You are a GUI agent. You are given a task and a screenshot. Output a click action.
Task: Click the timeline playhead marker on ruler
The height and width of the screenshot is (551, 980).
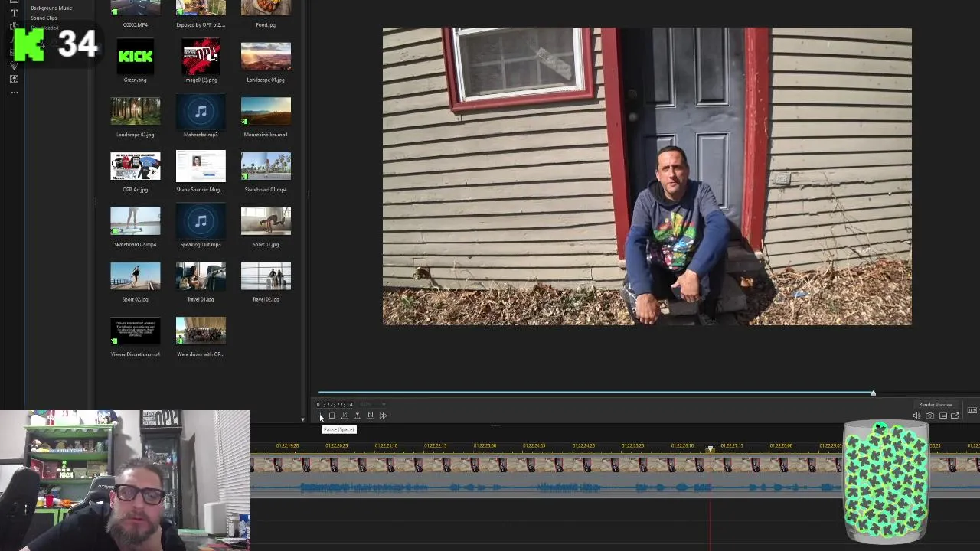(x=710, y=449)
